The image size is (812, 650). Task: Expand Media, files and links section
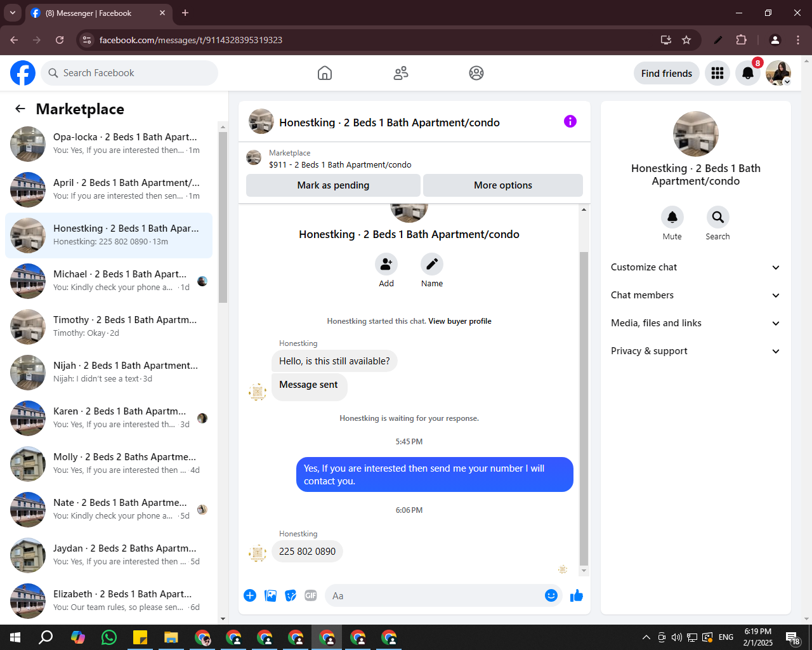click(696, 323)
